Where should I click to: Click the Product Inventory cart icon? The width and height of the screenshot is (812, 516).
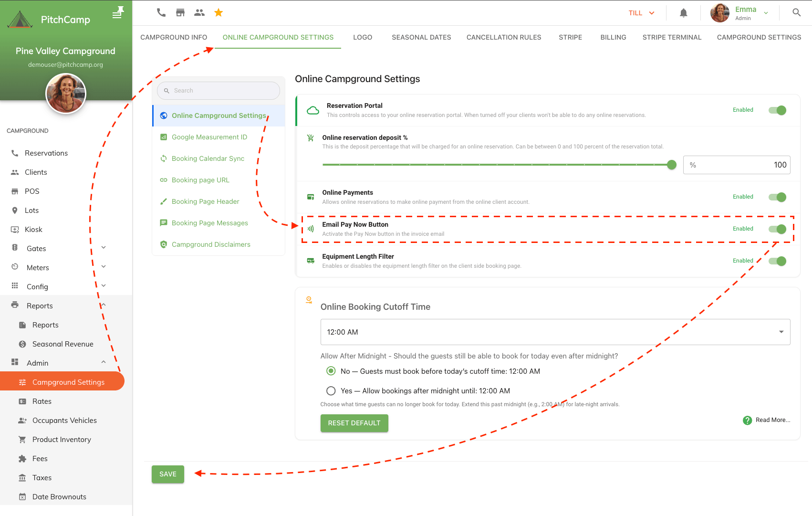point(22,440)
